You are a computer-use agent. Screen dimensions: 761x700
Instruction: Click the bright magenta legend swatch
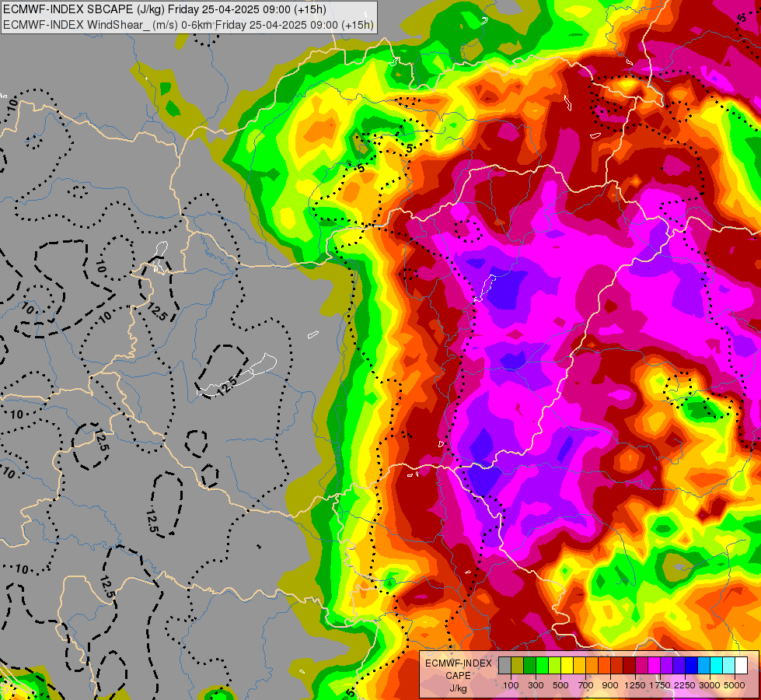655,666
